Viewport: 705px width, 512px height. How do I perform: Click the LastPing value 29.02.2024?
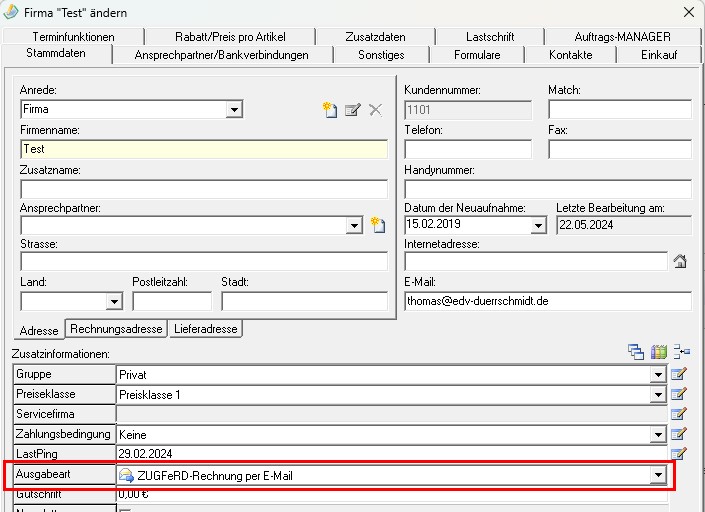145,454
